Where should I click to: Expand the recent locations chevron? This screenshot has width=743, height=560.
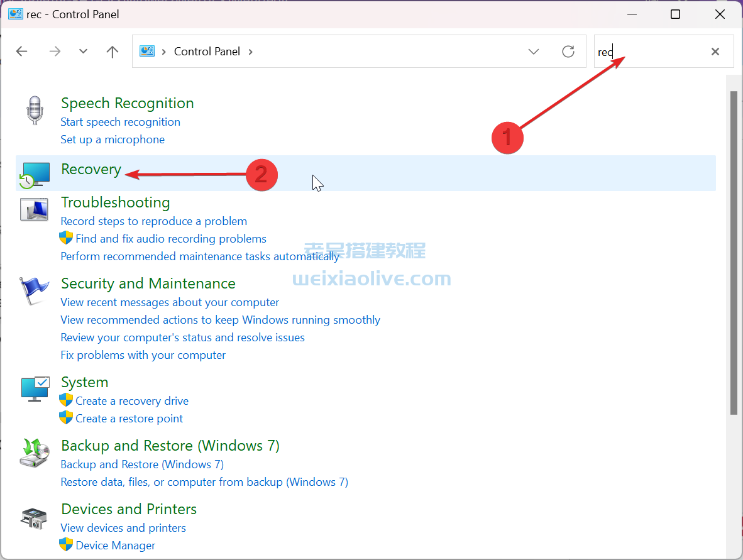click(83, 52)
